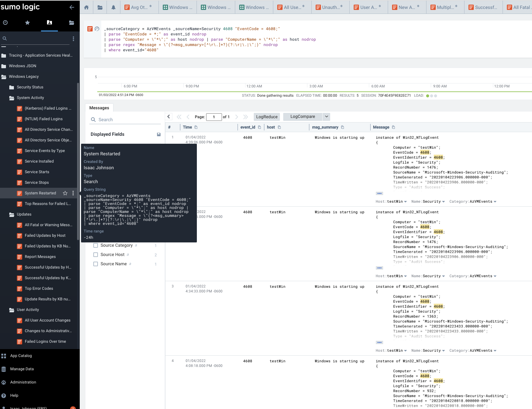Open the App Catalog grid icon
Screen dimensions: 532x409
point(4,356)
